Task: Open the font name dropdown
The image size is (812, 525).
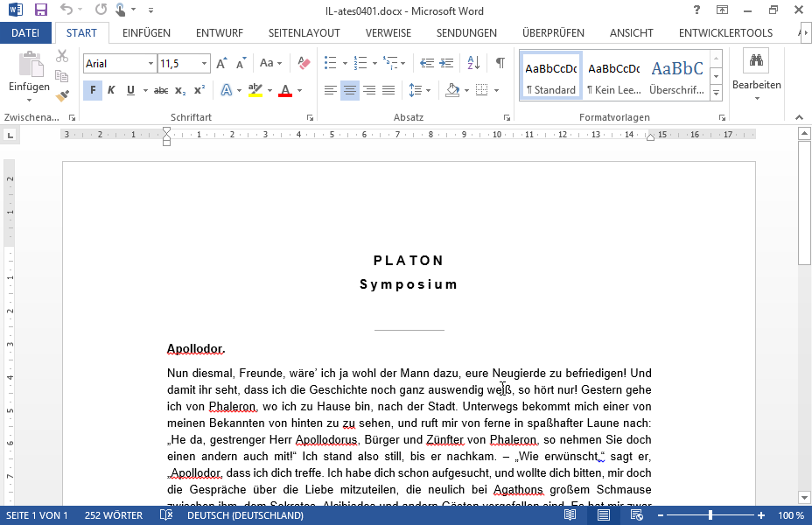Action: [150, 64]
